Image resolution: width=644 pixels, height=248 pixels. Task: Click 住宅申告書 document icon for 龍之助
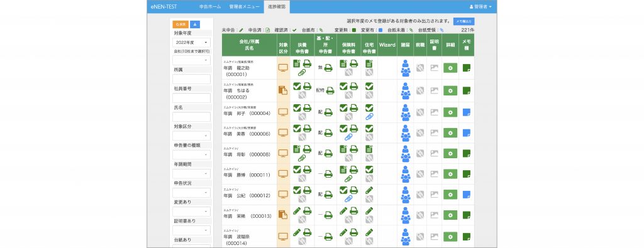point(369,63)
